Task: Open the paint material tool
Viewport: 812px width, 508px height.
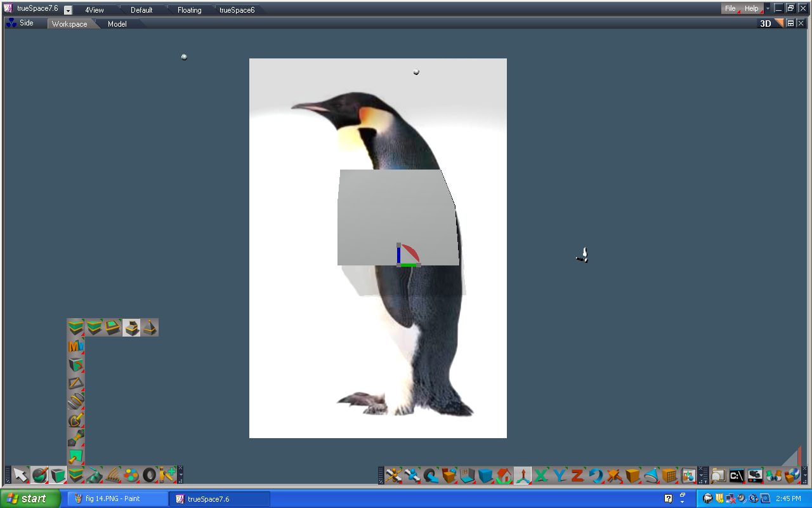Action: pos(40,474)
